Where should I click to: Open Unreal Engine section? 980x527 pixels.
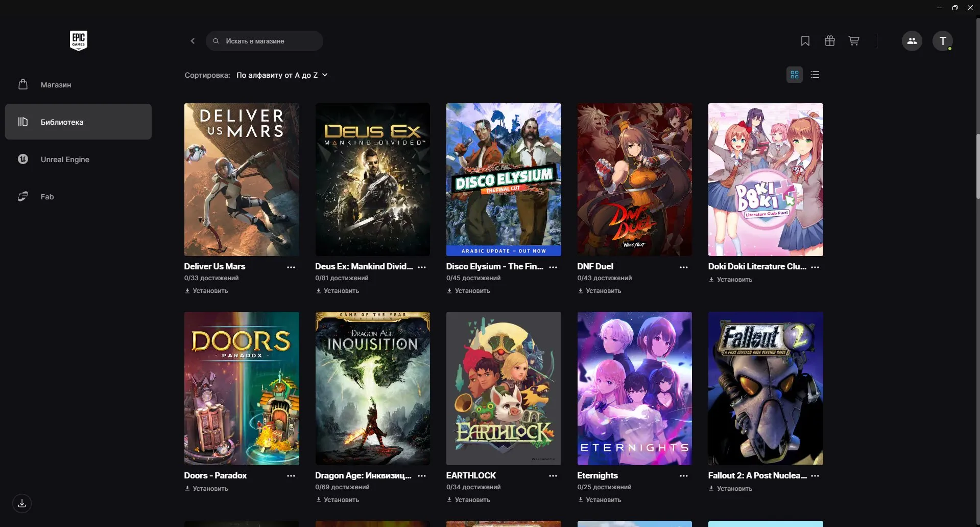(78, 159)
